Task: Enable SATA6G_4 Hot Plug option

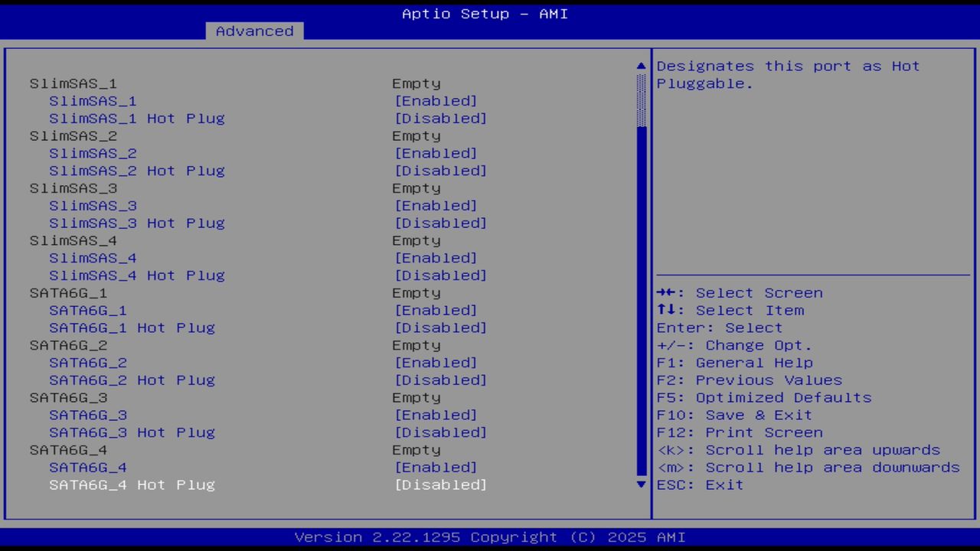Action: pyautogui.click(x=441, y=484)
